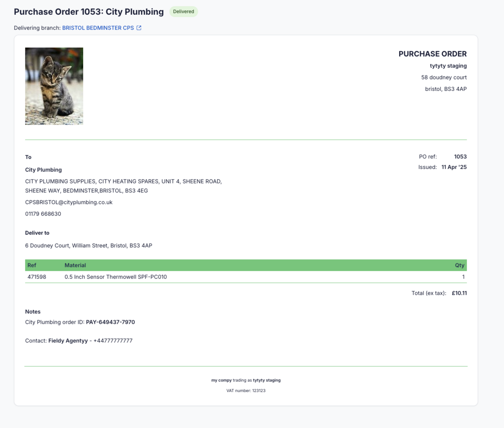Click the issued date 11 Apr '25

(454, 167)
